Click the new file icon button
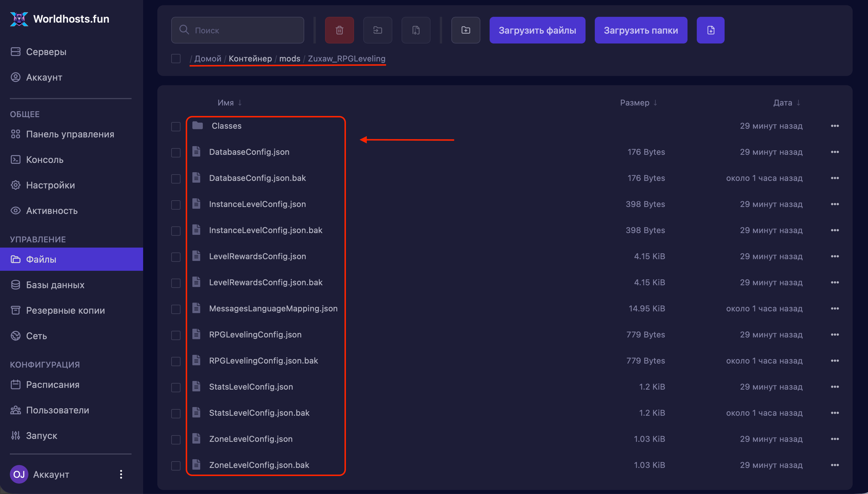This screenshot has width=868, height=494. (x=710, y=30)
